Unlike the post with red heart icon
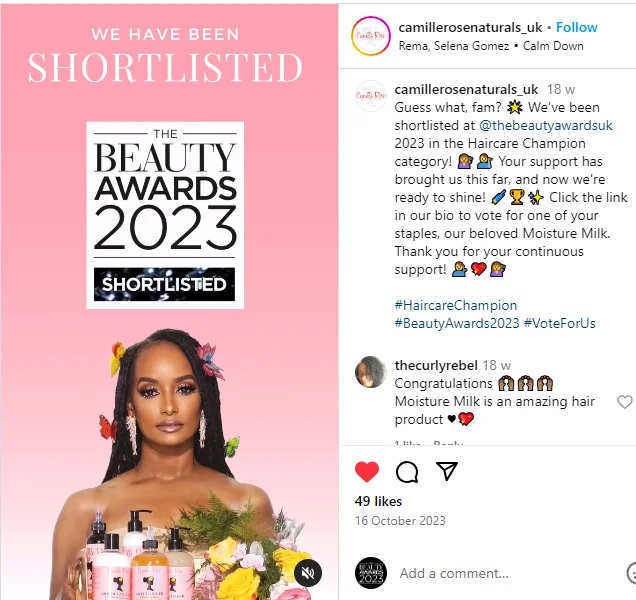 367,472
